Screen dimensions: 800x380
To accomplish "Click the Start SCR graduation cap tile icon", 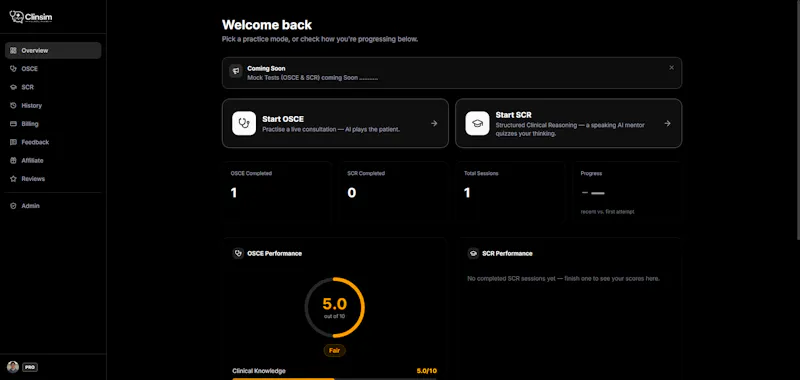I will pos(477,123).
